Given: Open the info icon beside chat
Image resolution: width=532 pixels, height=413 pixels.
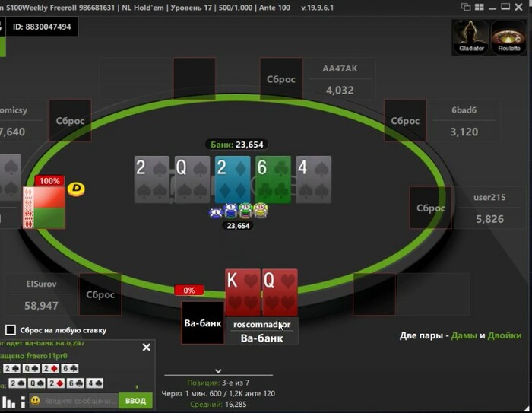Looking at the screenshot, I should (23, 402).
